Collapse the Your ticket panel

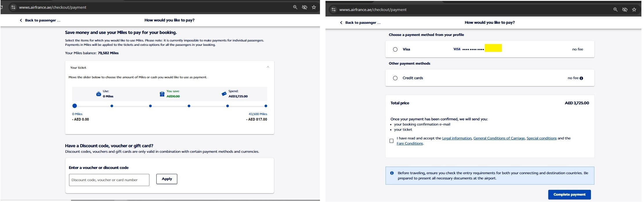pyautogui.click(x=268, y=67)
